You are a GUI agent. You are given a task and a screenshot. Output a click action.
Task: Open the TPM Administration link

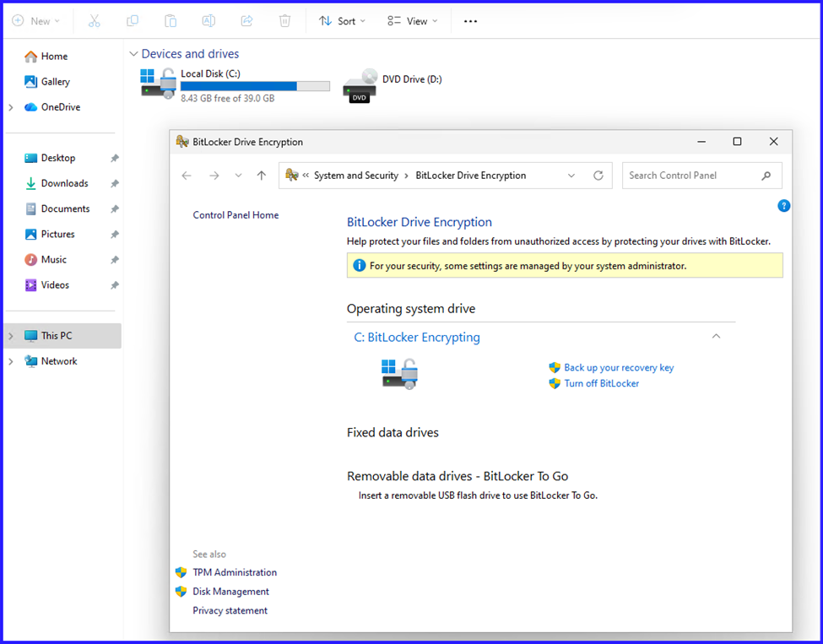coord(234,572)
